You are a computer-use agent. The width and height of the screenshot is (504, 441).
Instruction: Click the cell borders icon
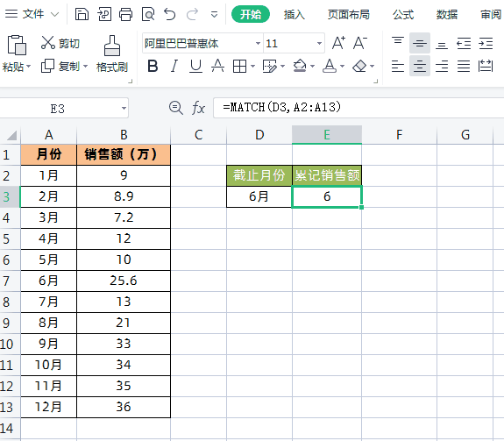[x=239, y=67]
